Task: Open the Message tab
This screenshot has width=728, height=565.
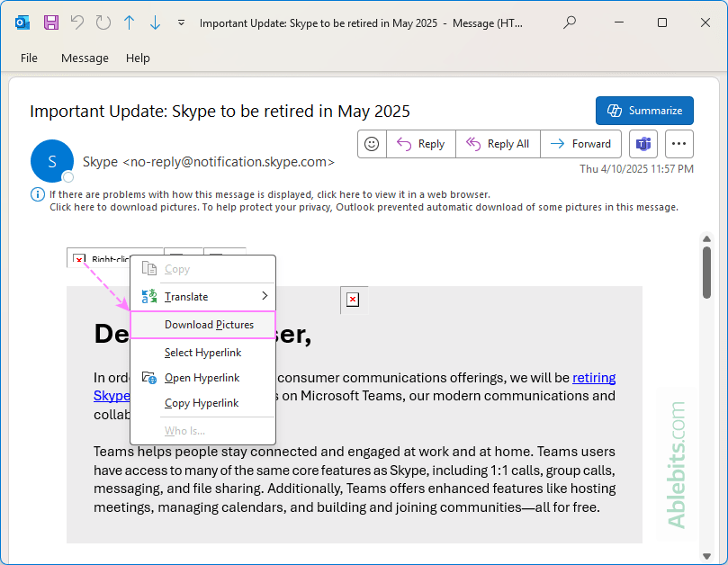Action: pyautogui.click(x=85, y=58)
